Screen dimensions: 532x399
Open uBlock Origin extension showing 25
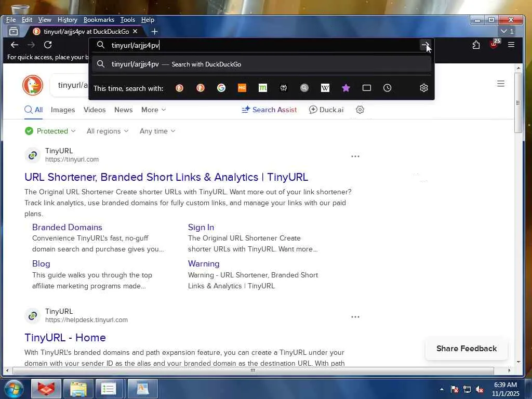(494, 44)
